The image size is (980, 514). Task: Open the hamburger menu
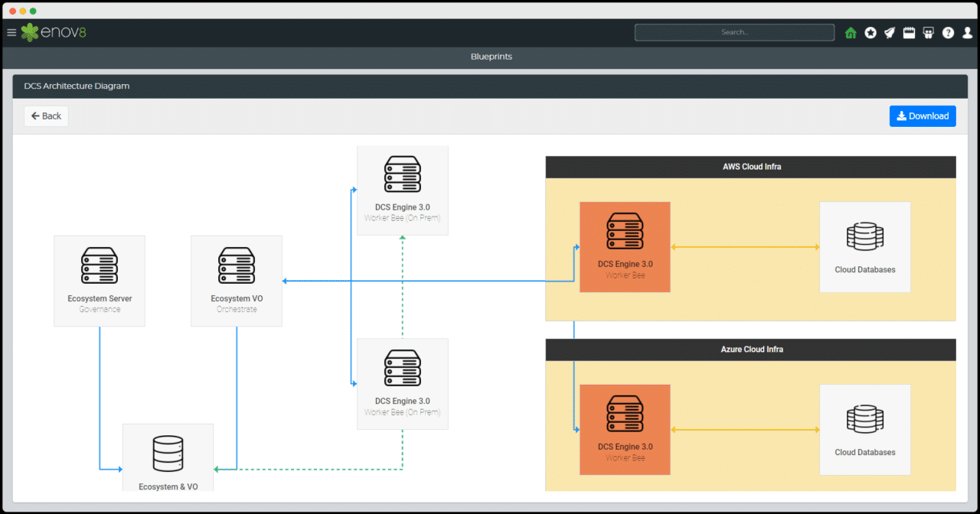pyautogui.click(x=11, y=32)
